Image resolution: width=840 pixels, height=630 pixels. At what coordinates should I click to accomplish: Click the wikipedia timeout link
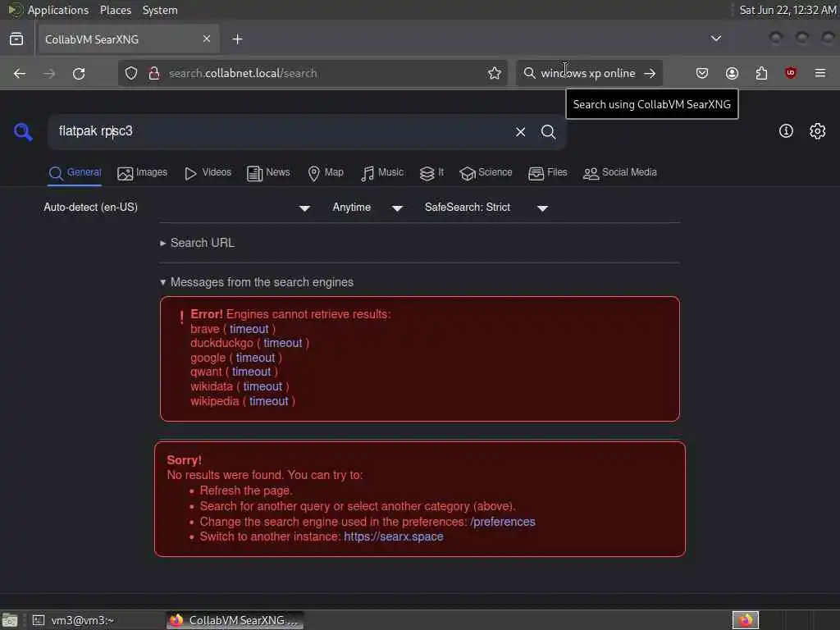pyautogui.click(x=268, y=400)
